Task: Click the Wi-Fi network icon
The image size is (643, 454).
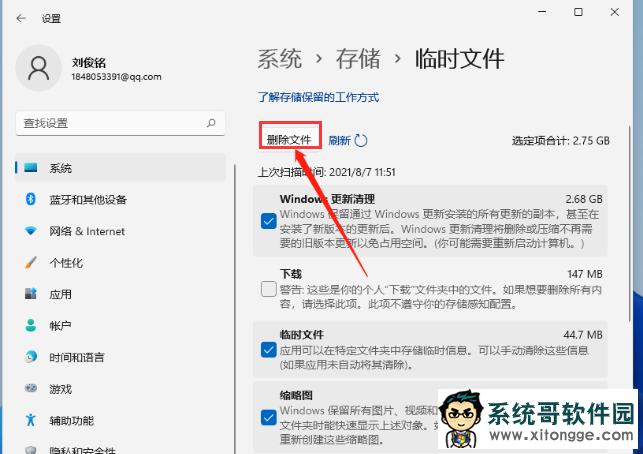Action: tap(31, 231)
